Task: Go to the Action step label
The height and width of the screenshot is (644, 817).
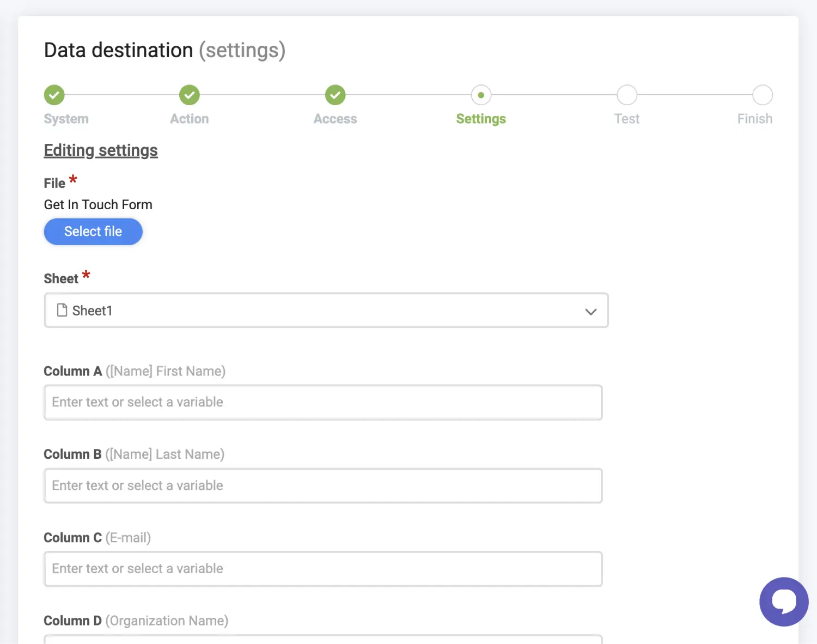Action: [x=190, y=119]
